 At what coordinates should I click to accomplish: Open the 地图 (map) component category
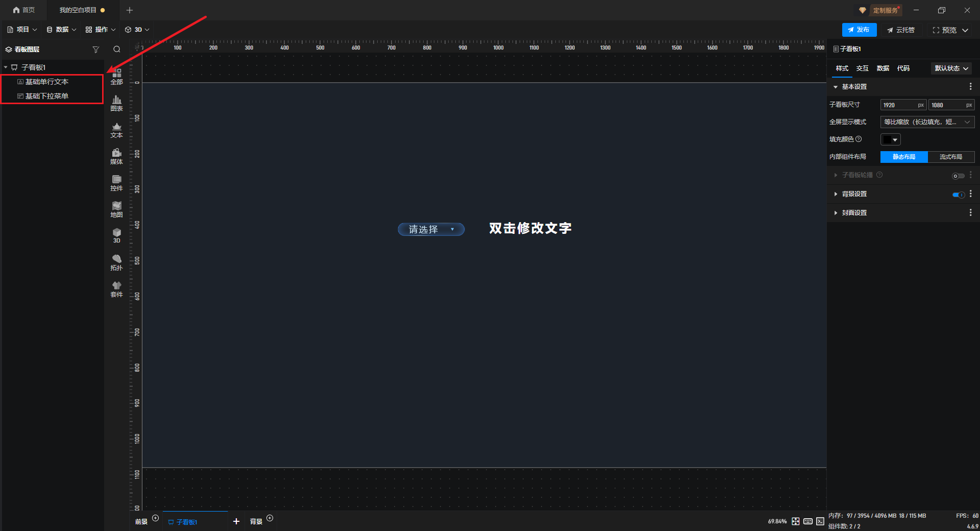click(116, 209)
